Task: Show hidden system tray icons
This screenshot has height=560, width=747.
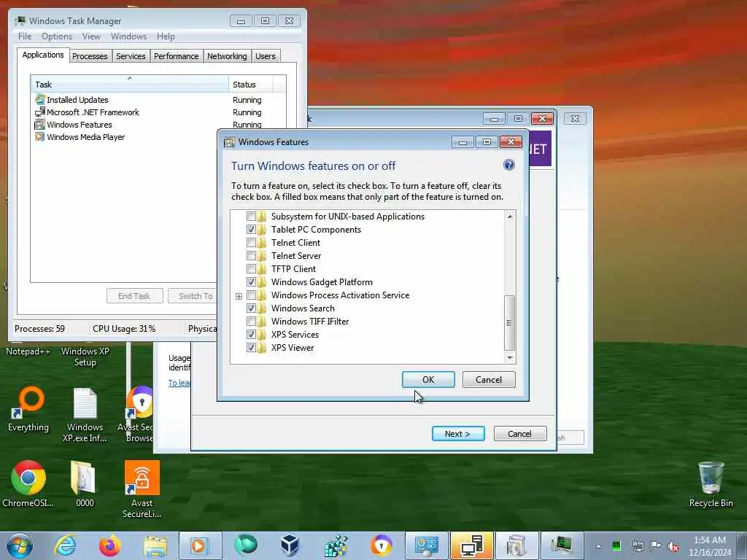Action: [598, 546]
